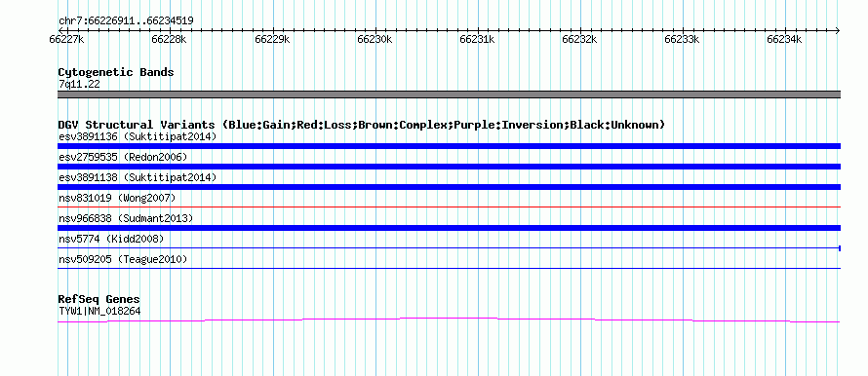Viewport: 868px width, 376px height.
Task: Click the 66232k ruler tick label
Action: coord(579,39)
